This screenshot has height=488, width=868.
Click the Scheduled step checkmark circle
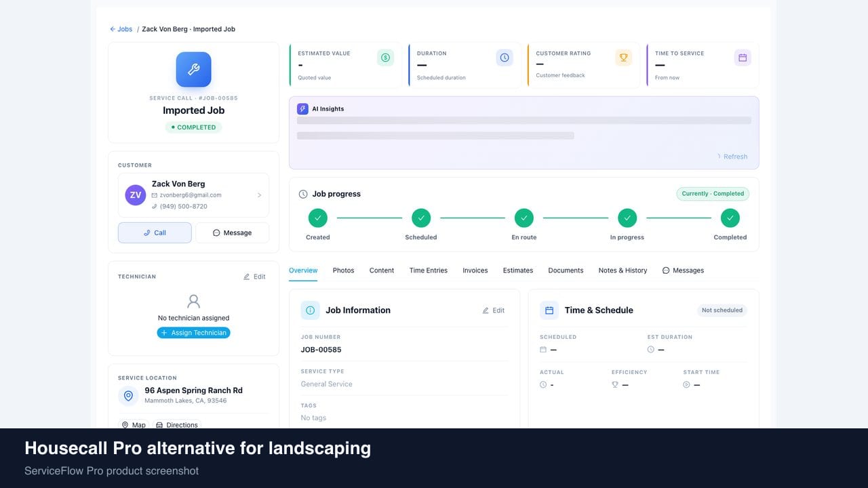pos(421,218)
